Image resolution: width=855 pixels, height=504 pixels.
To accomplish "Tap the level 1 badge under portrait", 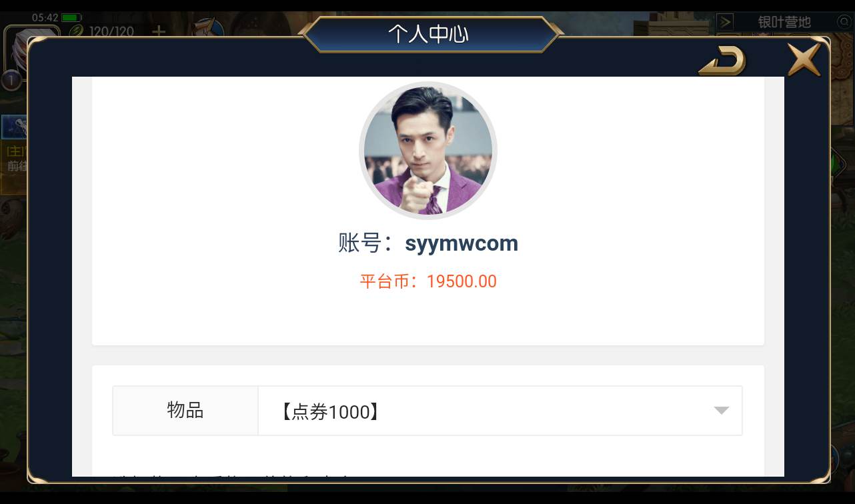I will (11, 81).
